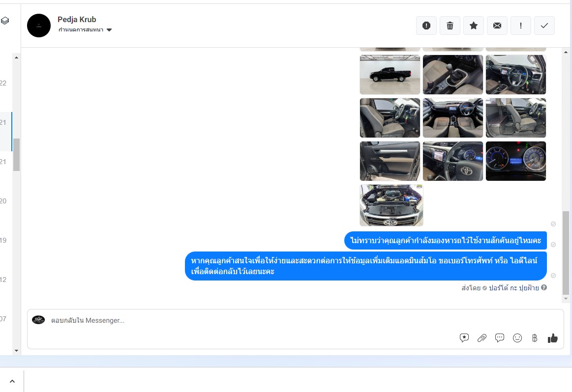572x392 pixels.
Task: Open the emoji picker smiley icon
Action: 517,338
